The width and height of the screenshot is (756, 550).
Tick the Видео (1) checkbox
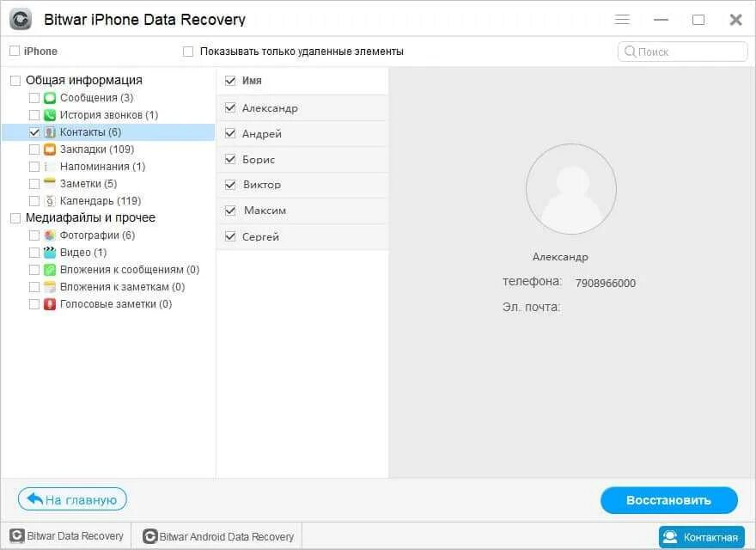(34, 253)
